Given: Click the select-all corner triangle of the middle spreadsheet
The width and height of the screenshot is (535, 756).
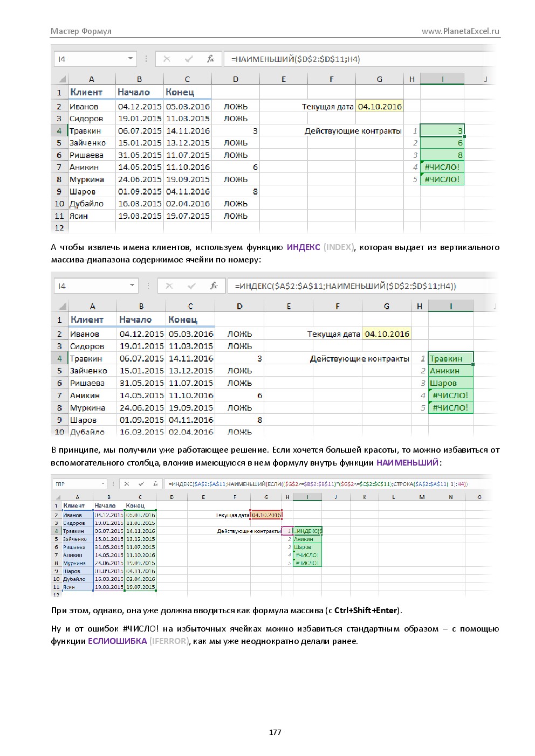Looking at the screenshot, I should point(63,307).
